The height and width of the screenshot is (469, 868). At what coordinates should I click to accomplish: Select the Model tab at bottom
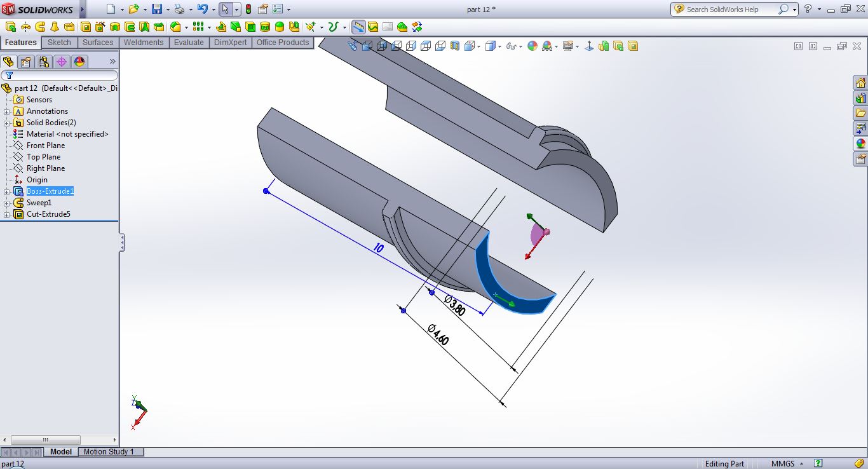pyautogui.click(x=61, y=452)
